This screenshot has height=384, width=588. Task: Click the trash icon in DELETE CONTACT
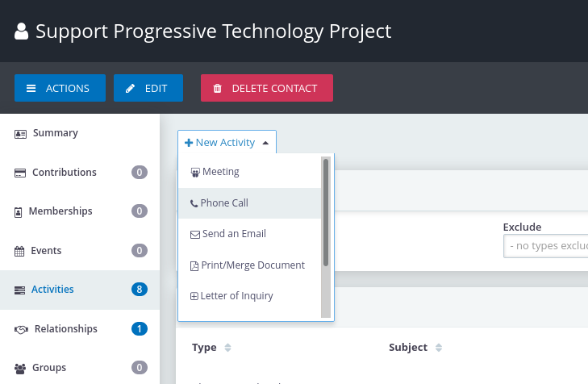218,89
